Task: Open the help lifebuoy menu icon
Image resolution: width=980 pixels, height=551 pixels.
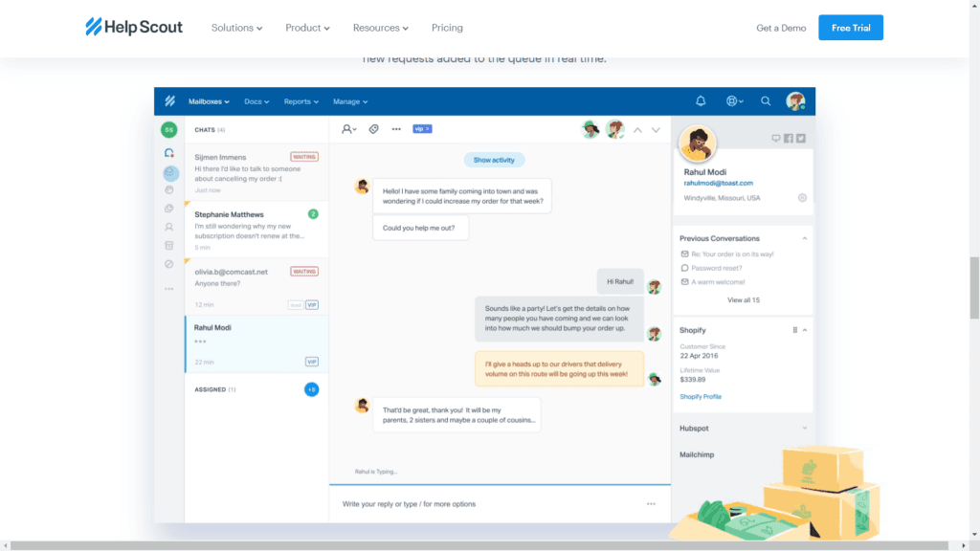Action: tap(734, 100)
